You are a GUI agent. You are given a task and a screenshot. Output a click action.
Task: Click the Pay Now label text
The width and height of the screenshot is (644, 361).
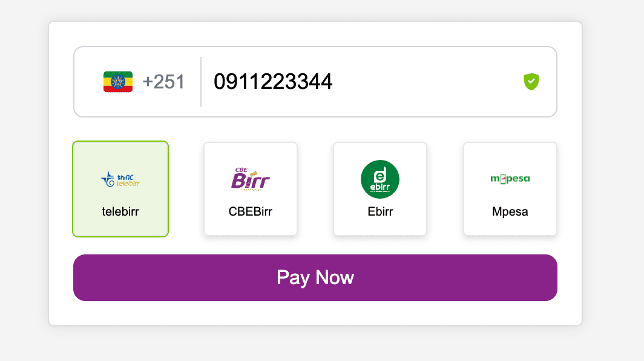[315, 277]
